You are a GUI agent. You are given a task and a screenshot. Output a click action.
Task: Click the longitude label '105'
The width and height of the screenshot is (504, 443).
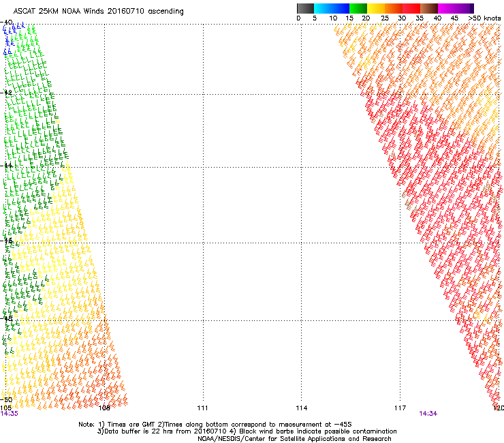click(x=5, y=408)
